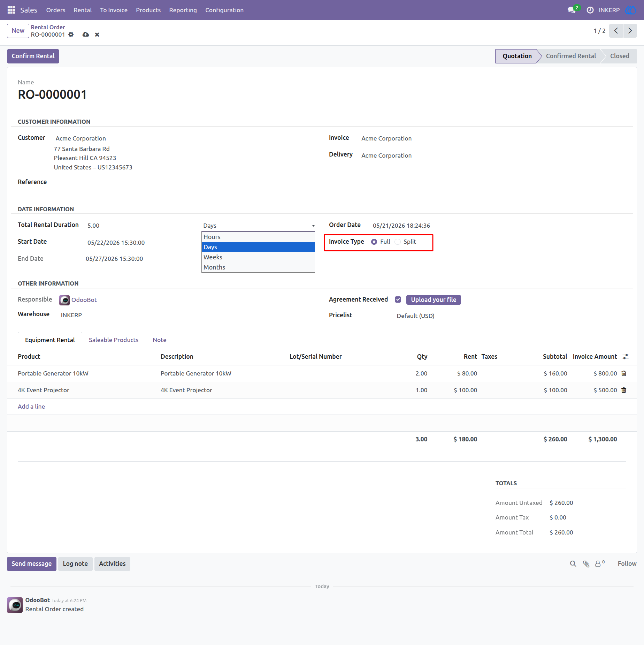Open the optional columns settings icon
Screen dimensions: 644x645
point(626,357)
